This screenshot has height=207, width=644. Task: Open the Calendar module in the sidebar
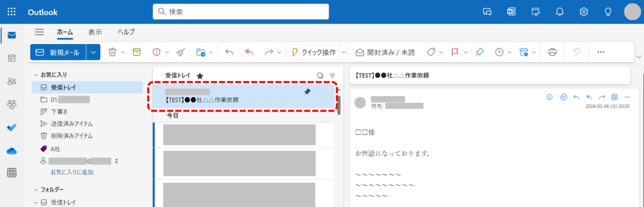[11, 58]
